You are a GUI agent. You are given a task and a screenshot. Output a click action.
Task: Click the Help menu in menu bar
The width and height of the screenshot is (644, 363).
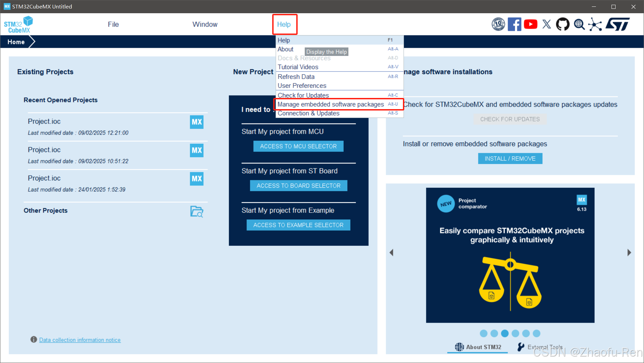click(x=284, y=24)
